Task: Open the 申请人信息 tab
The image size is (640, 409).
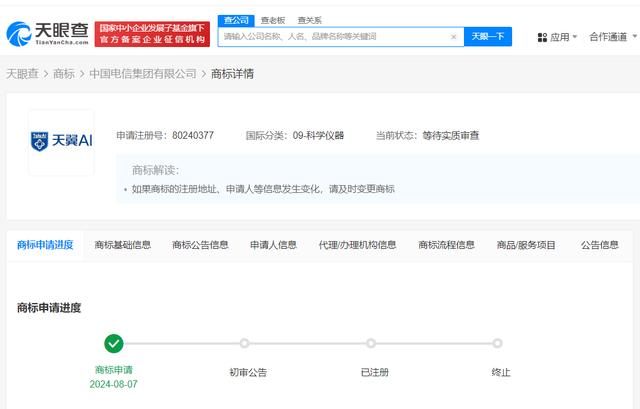Action: click(273, 244)
